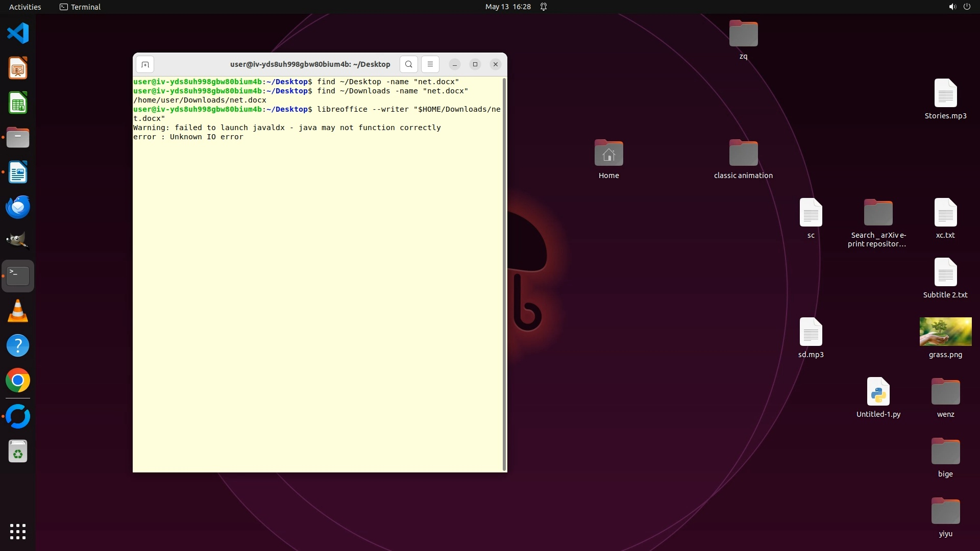
Task: Open new tab in terminal window
Action: click(145, 64)
